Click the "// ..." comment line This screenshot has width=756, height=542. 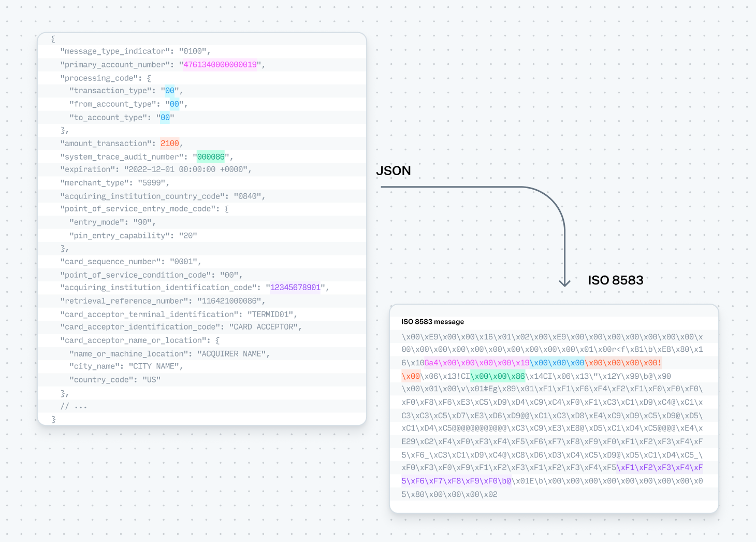tap(74, 407)
